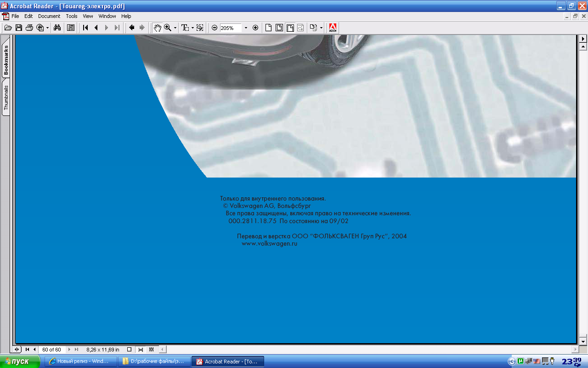Expand the text select tool options arrow
The width and height of the screenshot is (588, 368).
(192, 28)
